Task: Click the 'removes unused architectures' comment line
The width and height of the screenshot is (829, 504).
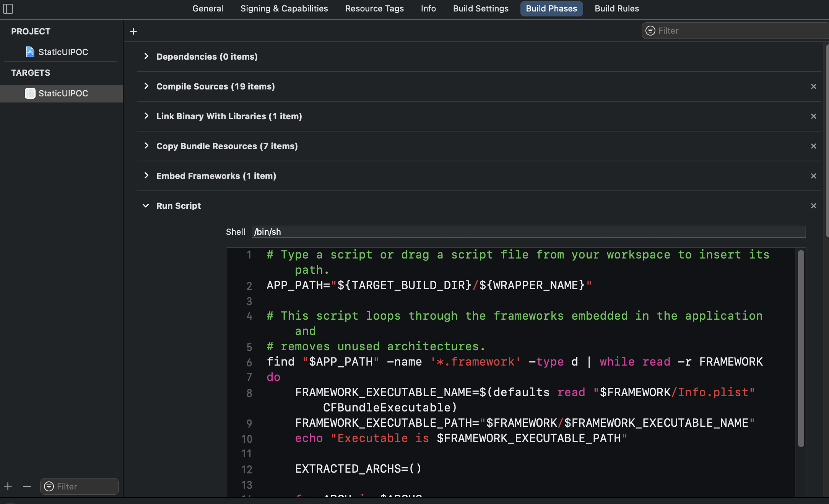Action: (376, 346)
